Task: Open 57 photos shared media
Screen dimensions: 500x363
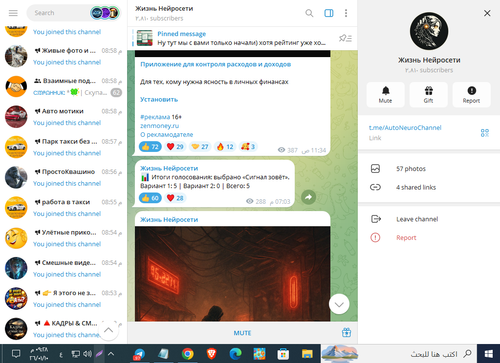Action: [429, 169]
